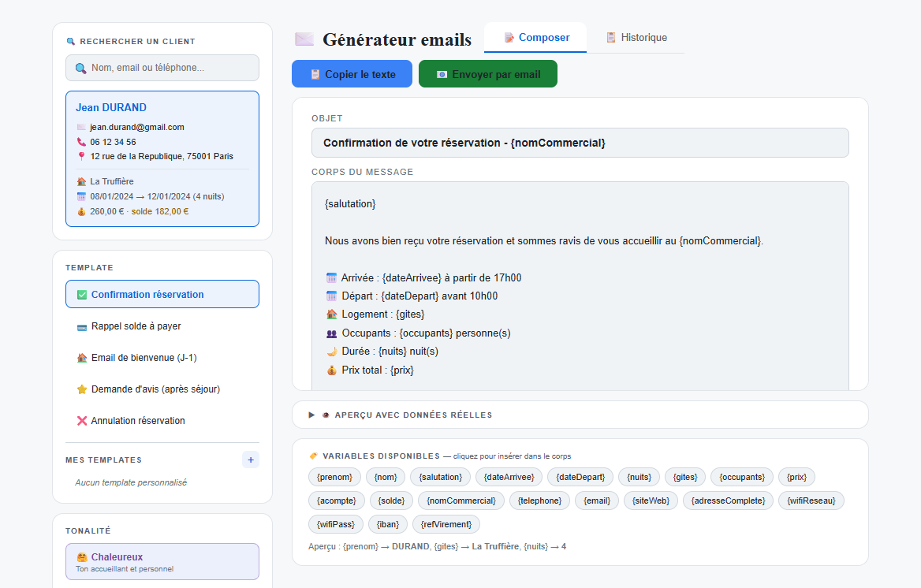Image resolution: width=921 pixels, height=588 pixels.
Task: Insert the {nuits} variable chip
Action: point(639,477)
